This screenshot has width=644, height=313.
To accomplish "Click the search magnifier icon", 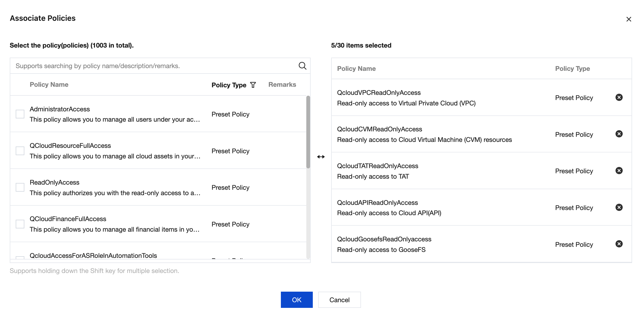I will tap(302, 66).
